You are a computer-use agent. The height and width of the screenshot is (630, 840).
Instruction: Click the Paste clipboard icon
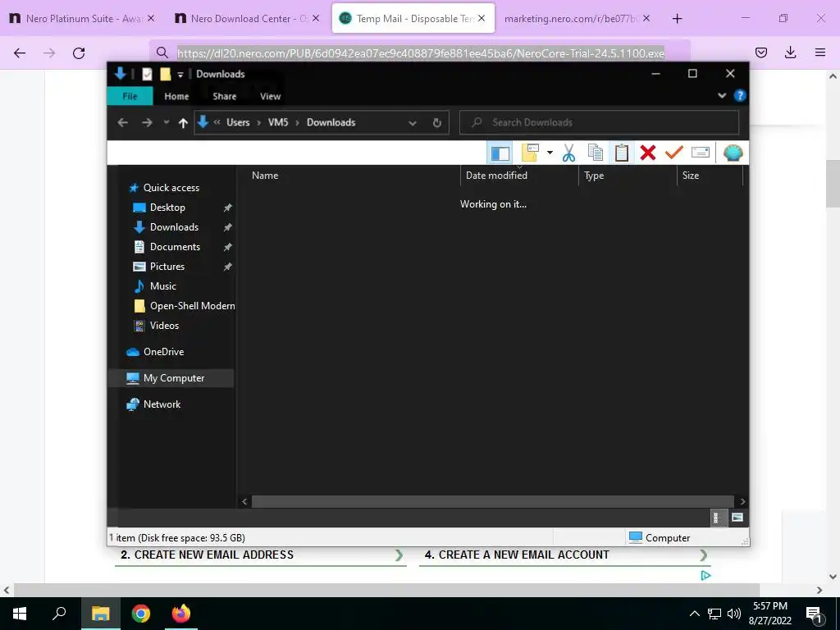coord(622,153)
